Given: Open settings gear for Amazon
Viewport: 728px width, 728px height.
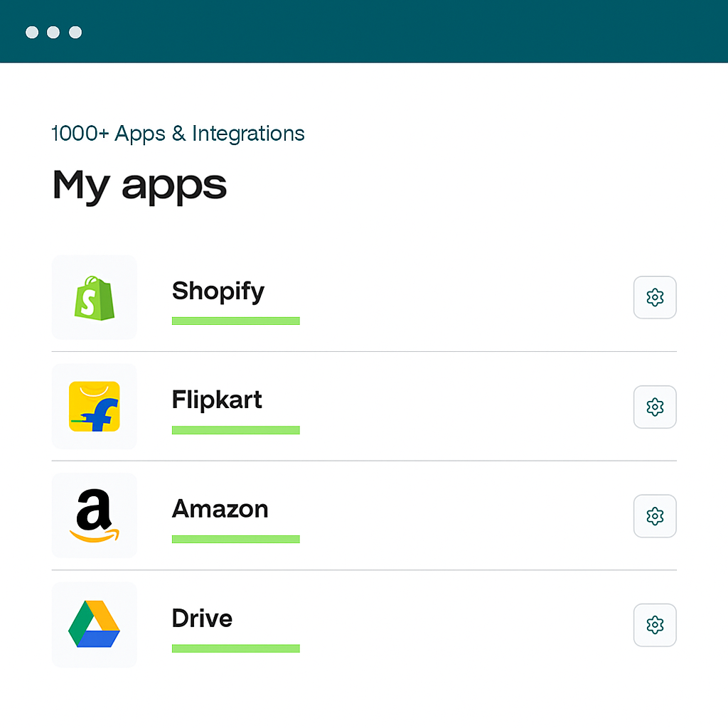Looking at the screenshot, I should click(x=655, y=515).
